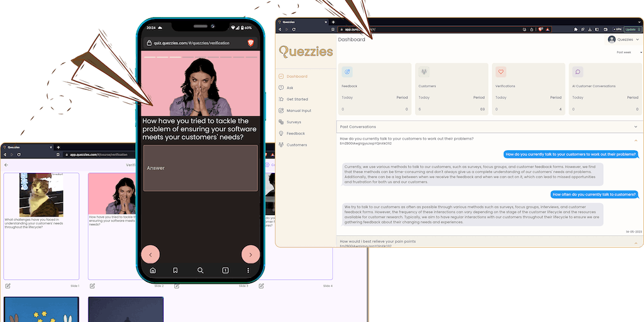
Task: Select the Slide 2 card in editor
Action: [x=112, y=226]
